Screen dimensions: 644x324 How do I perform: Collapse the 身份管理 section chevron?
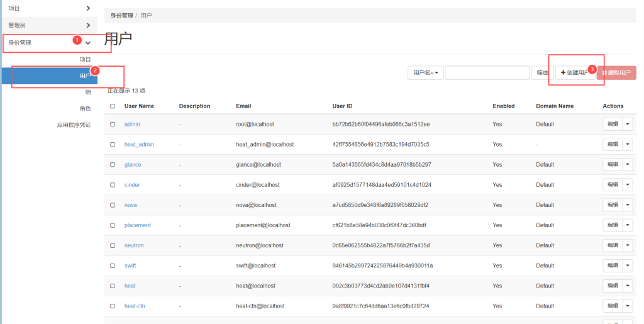coord(88,43)
